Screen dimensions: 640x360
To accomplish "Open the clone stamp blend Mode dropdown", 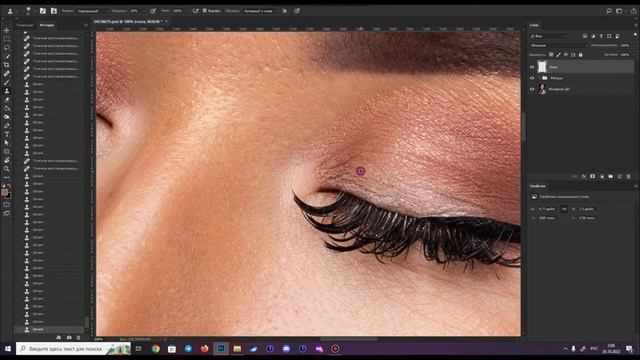I will 93,11.
